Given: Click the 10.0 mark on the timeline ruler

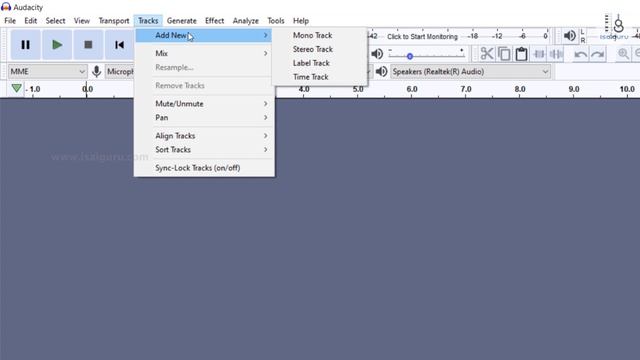Looking at the screenshot, I should [x=627, y=89].
